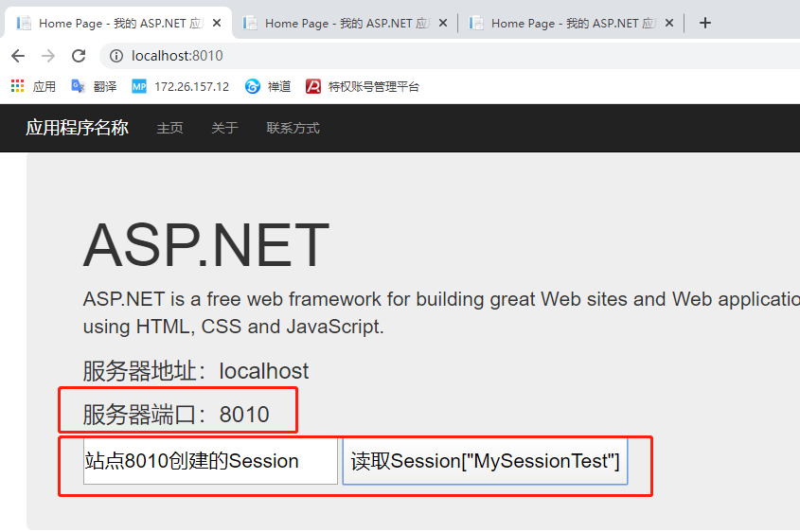
Task: Click the site info icon in address bar
Action: click(116, 56)
